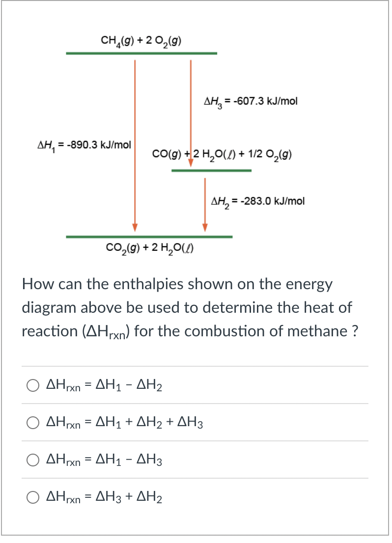The height and width of the screenshot is (543, 392).
Task: Pick the answer ΔHrxn = ΔH3 + ΔH2
Action: click(x=33, y=498)
